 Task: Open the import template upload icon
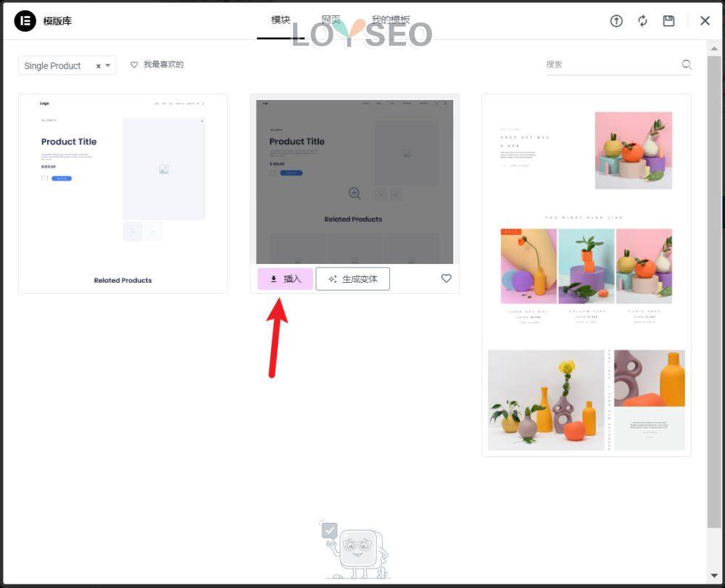click(x=616, y=21)
